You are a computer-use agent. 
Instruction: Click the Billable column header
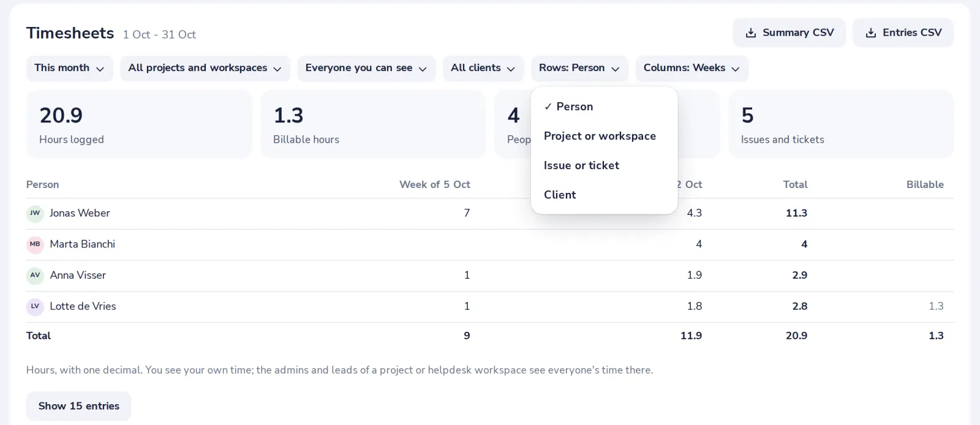click(925, 184)
